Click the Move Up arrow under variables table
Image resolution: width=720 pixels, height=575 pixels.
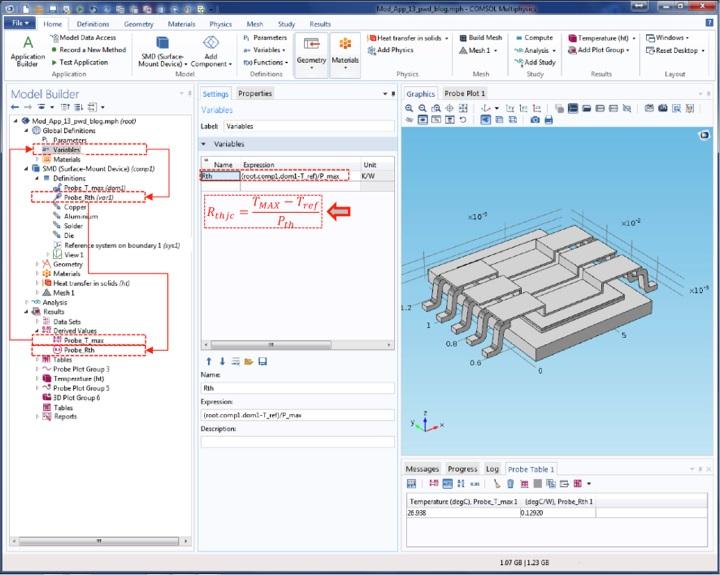coord(209,361)
